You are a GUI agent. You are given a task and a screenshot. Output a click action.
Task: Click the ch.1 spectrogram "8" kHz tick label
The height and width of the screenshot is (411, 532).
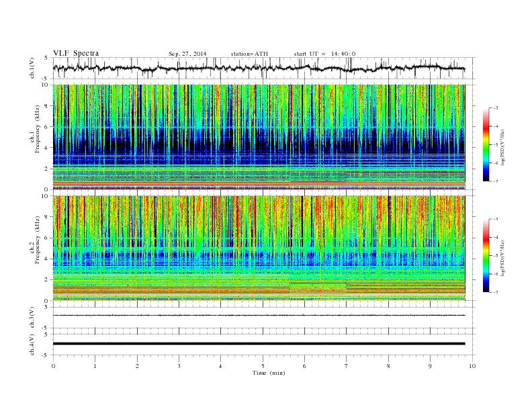coord(47,106)
